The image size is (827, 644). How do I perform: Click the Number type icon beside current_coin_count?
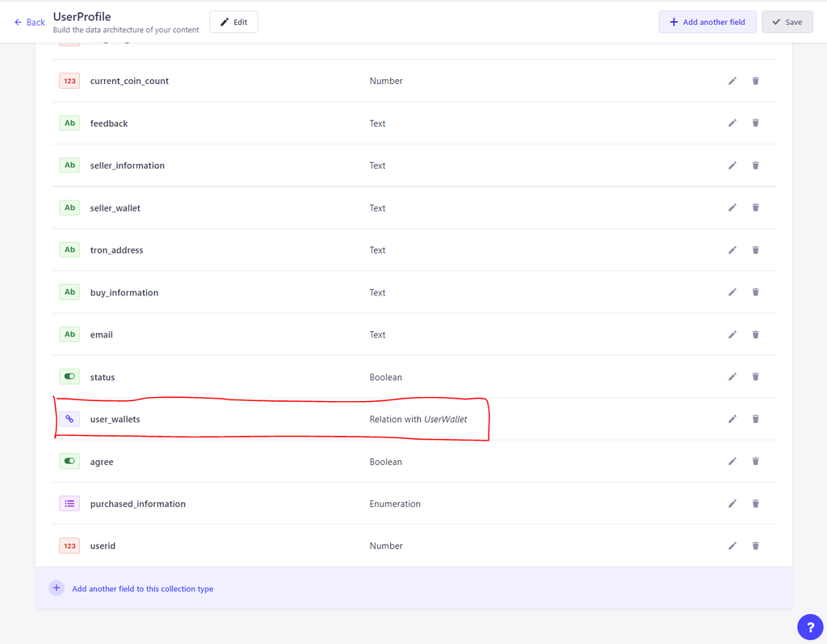[x=69, y=81]
